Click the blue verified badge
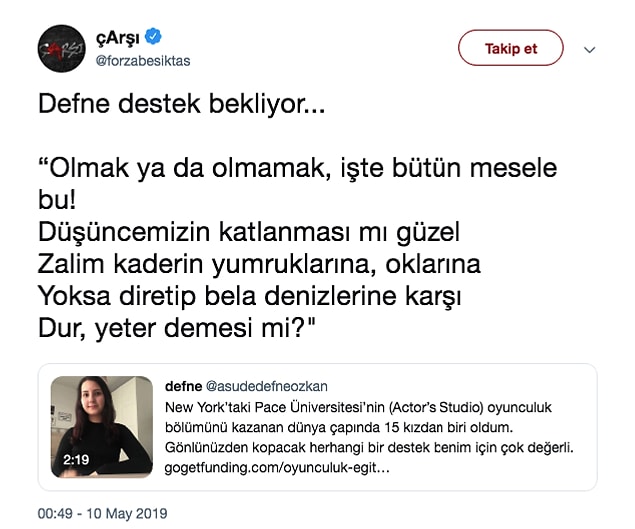635x529 pixels. 153,37
